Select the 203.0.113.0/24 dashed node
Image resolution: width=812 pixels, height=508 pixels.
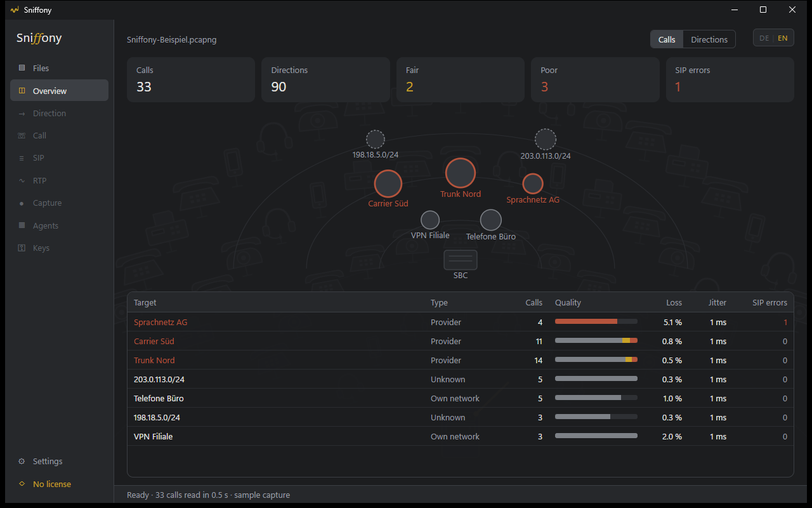(x=546, y=139)
